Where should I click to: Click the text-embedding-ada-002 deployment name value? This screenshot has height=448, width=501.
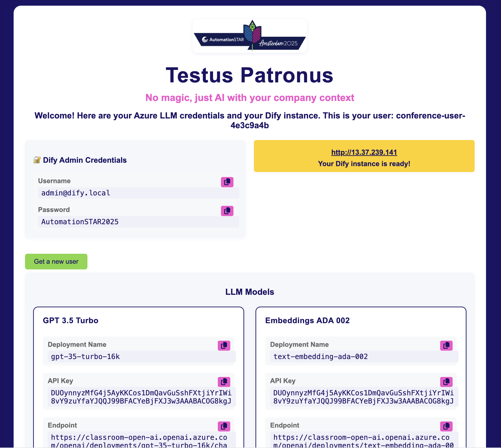click(x=320, y=357)
